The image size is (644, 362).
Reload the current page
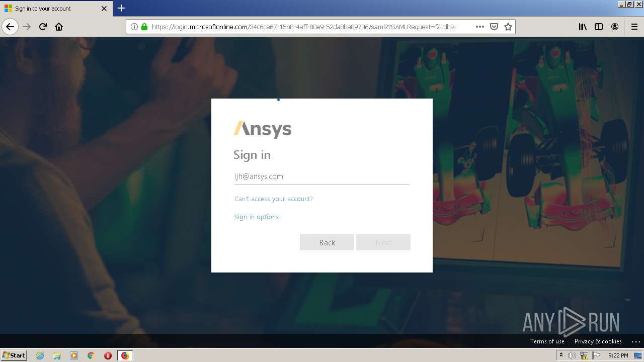[x=43, y=27]
